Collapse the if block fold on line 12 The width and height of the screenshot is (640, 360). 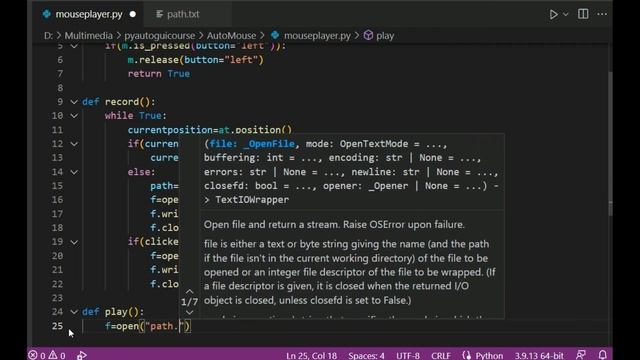pyautogui.click(x=74, y=144)
